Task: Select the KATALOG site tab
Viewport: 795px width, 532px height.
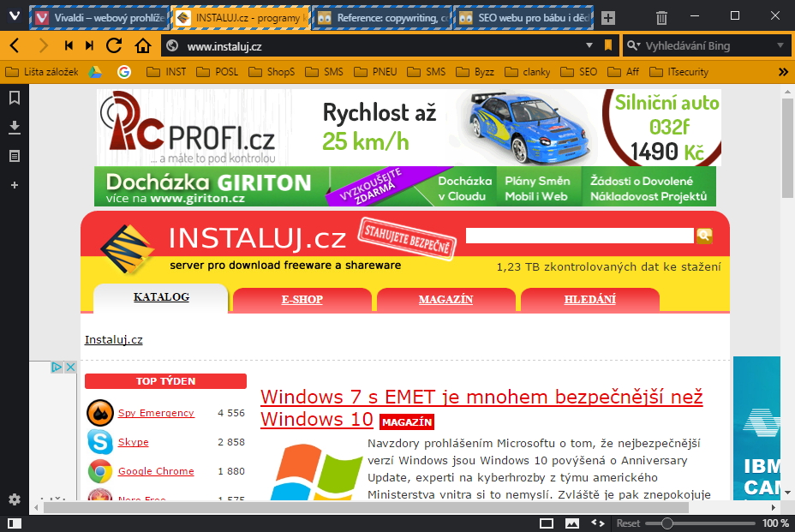Action: pos(161,297)
